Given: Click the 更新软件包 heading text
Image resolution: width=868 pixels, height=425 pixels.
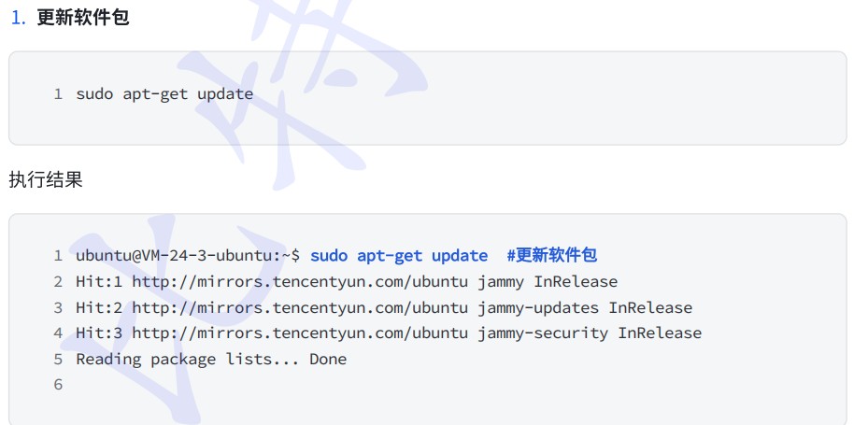Looking at the screenshot, I should tap(83, 18).
